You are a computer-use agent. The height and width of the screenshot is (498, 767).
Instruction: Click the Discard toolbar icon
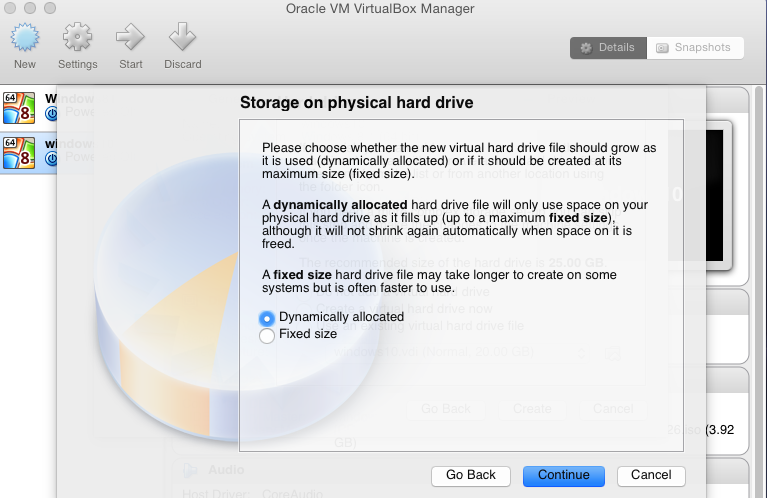tap(182, 40)
